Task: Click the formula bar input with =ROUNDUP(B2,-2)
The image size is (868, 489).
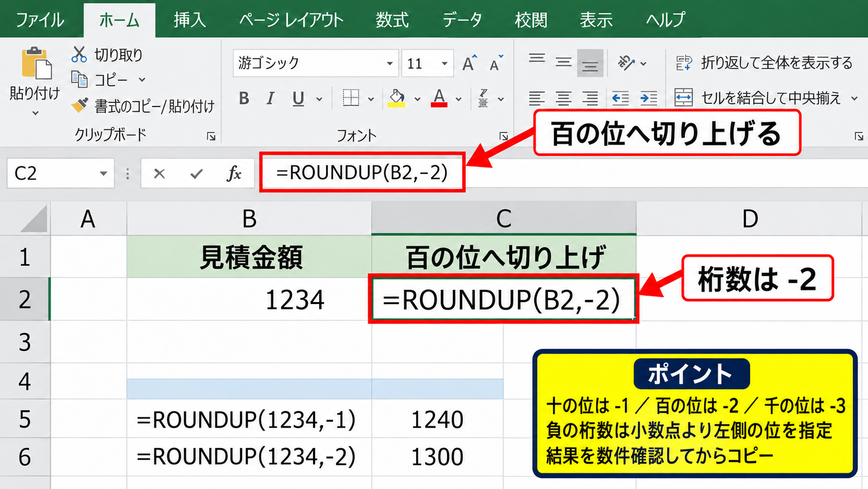Action: click(x=362, y=172)
